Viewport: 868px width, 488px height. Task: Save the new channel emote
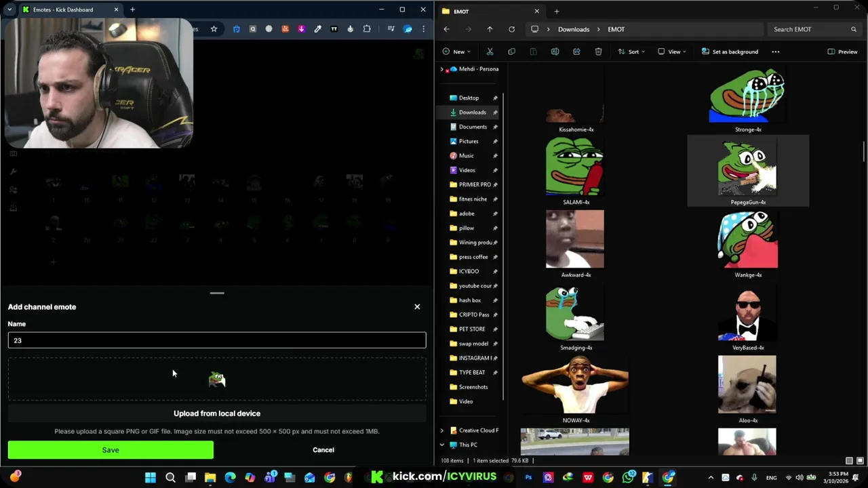pos(111,450)
